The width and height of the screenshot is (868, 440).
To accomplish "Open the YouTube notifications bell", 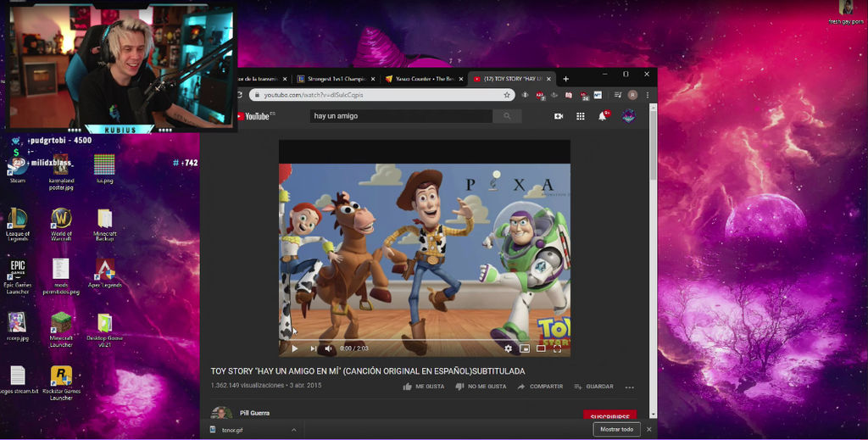I will [603, 116].
